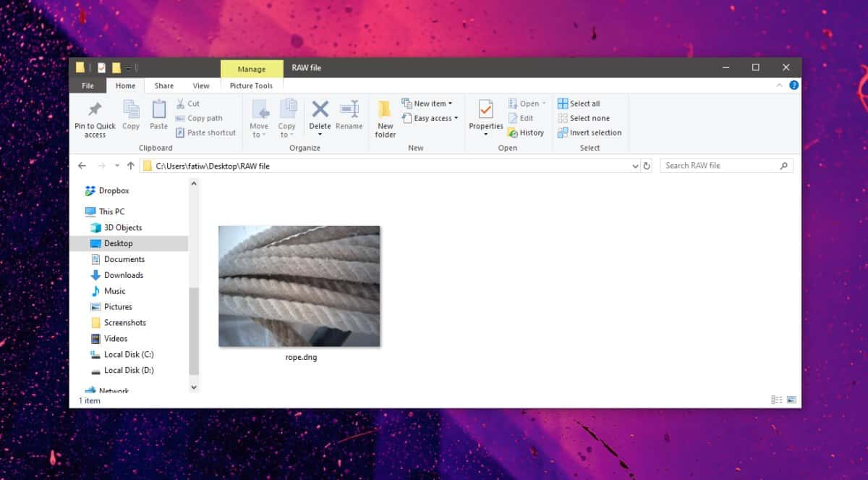Screen dimensions: 868x480
Task: Switch to large thumbnails view icon
Action: 791,400
